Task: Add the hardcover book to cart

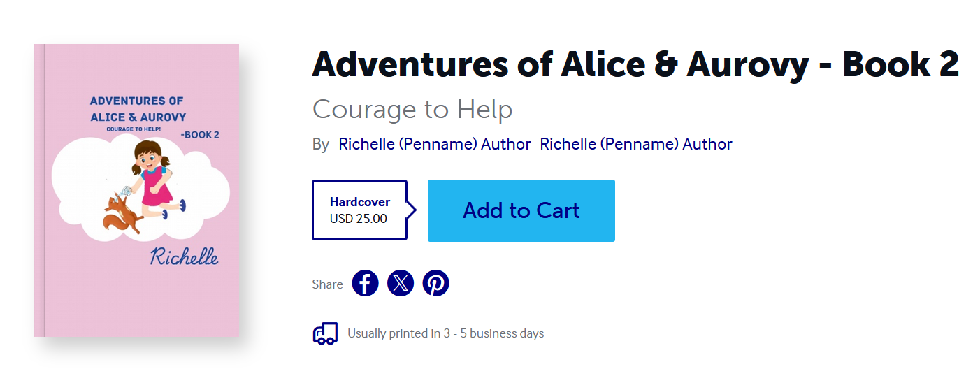Action: coord(521,210)
